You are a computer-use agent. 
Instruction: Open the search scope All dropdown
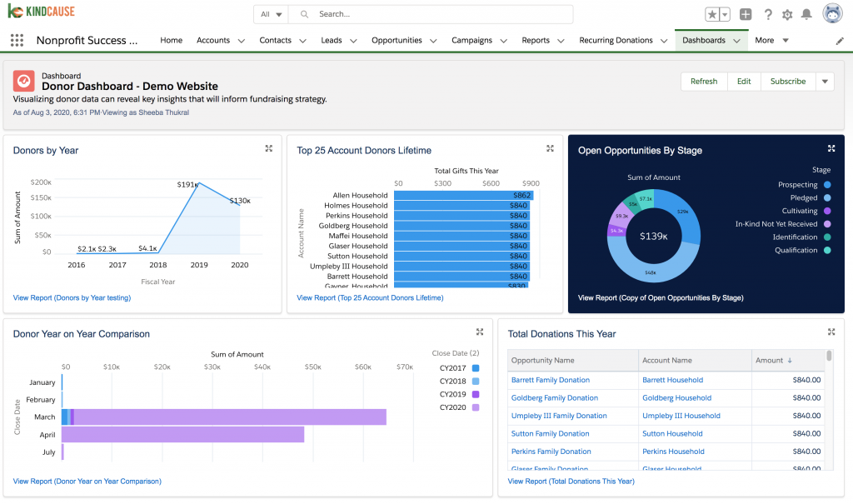tap(271, 14)
